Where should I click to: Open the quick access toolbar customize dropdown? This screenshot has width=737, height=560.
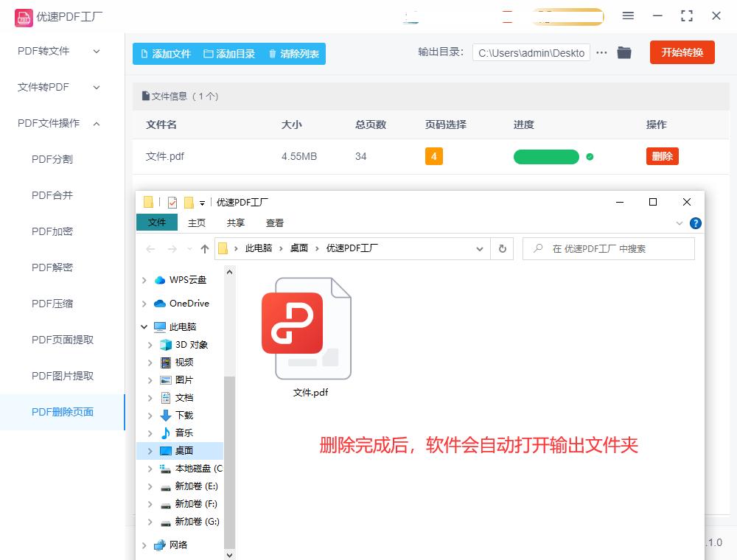pos(200,202)
